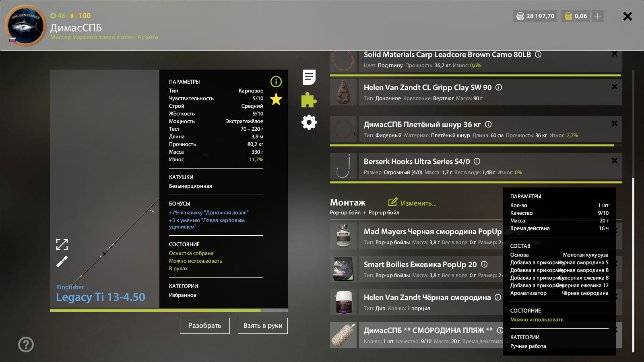Image resolution: width=644 pixels, height=362 pixels.
Task: Click Изменить link next to Монтаж
Action: tap(413, 203)
